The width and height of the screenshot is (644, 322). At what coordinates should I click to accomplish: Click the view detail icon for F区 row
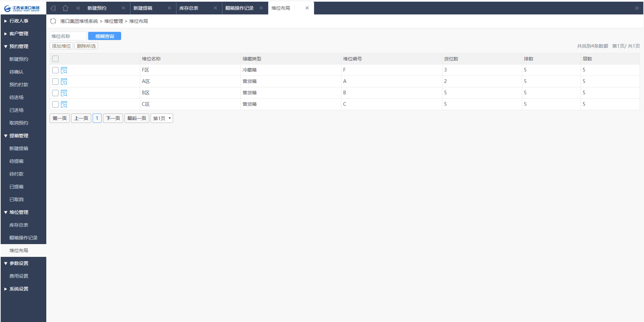click(x=64, y=70)
